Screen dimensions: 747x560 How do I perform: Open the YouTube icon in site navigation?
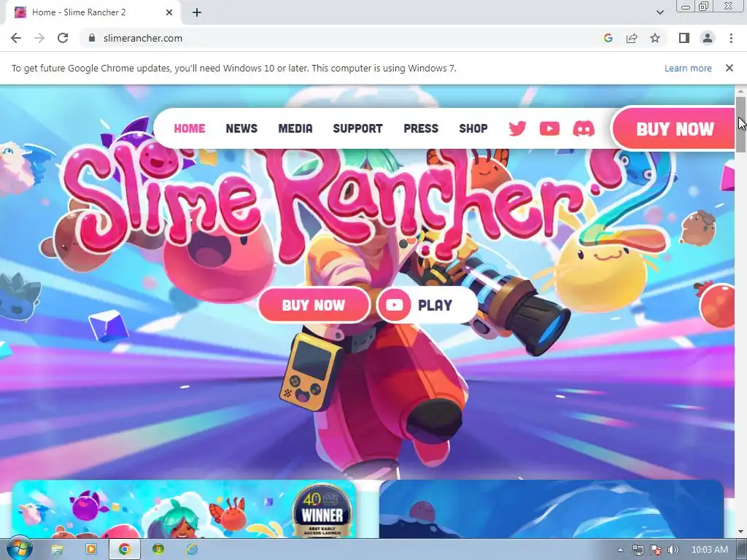(549, 128)
